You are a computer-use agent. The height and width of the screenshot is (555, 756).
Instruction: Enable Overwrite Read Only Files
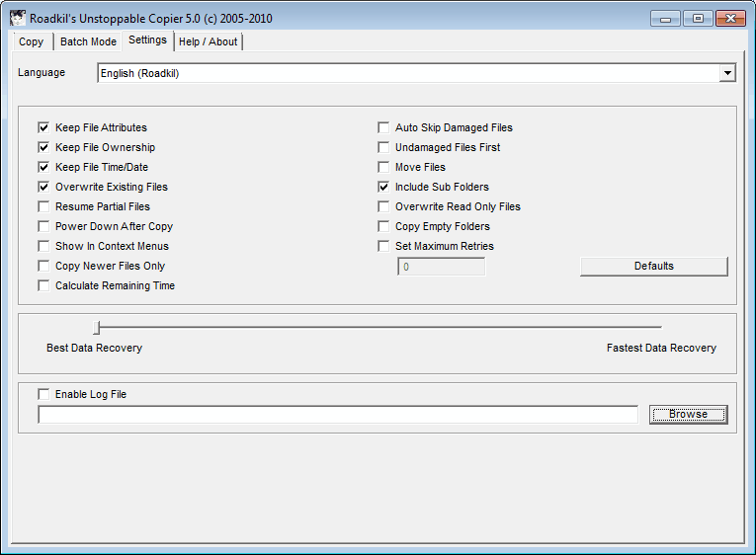[x=383, y=206]
